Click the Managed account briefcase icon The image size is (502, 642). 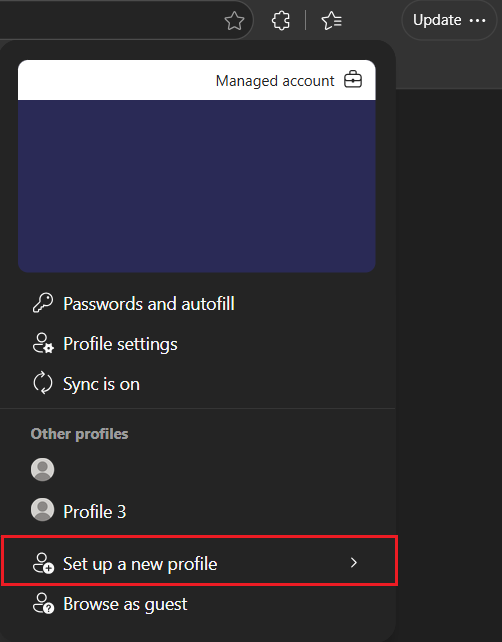pos(353,79)
